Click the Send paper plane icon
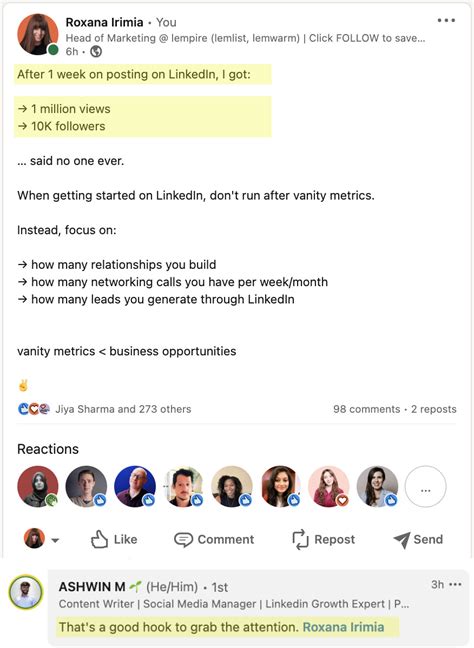 [402, 540]
